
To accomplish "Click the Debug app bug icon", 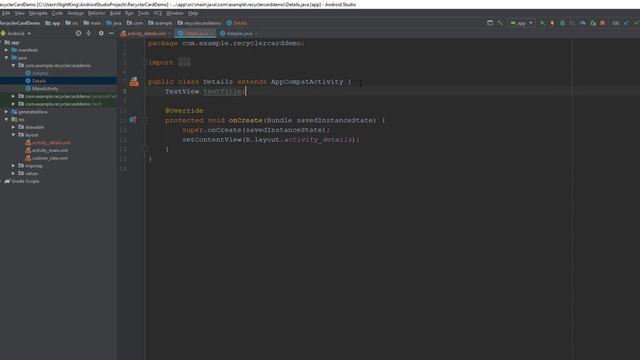I will (562, 23).
